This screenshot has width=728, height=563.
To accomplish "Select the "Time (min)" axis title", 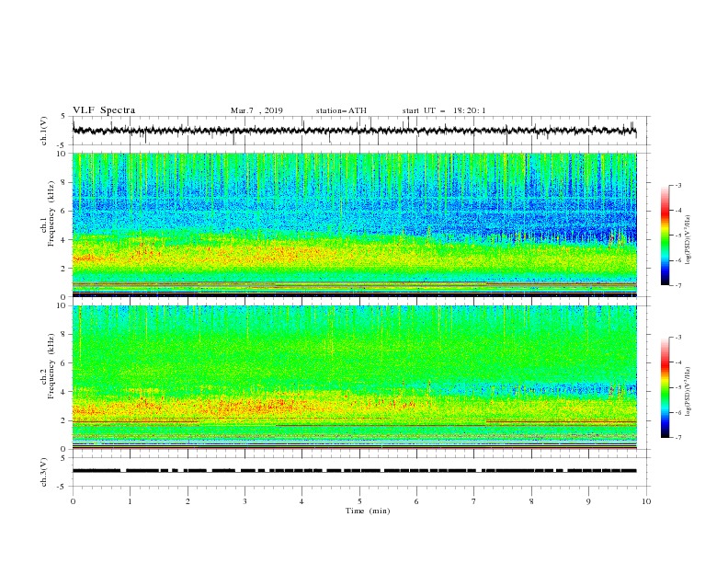I will click(x=368, y=511).
